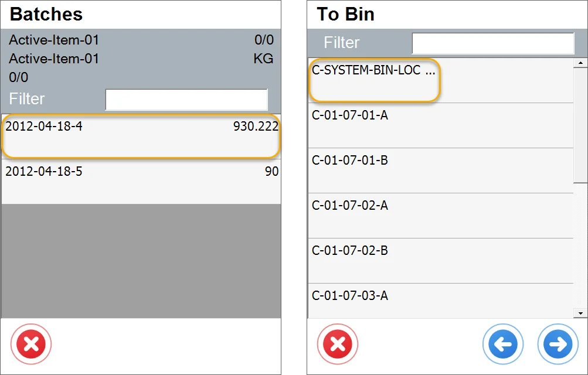Image resolution: width=588 pixels, height=375 pixels.
Task: Click the empty gray area below batches
Action: (x=141, y=261)
